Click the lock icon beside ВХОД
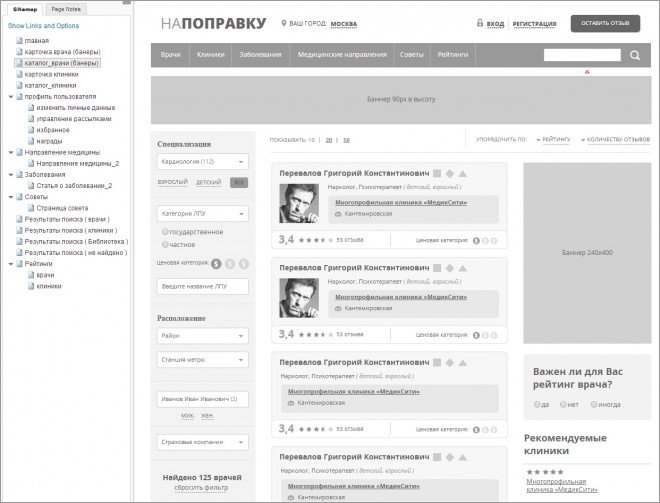This screenshot has height=503, width=660. coord(479,23)
